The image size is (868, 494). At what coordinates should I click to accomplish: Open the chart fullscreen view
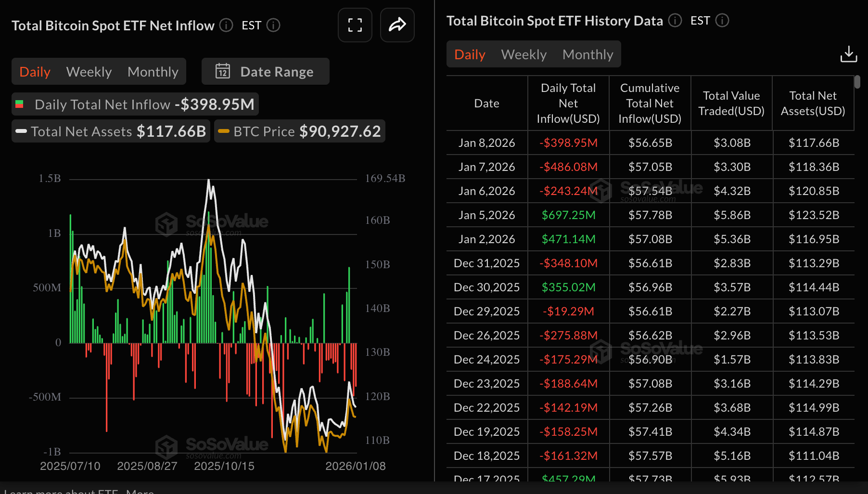pyautogui.click(x=355, y=25)
